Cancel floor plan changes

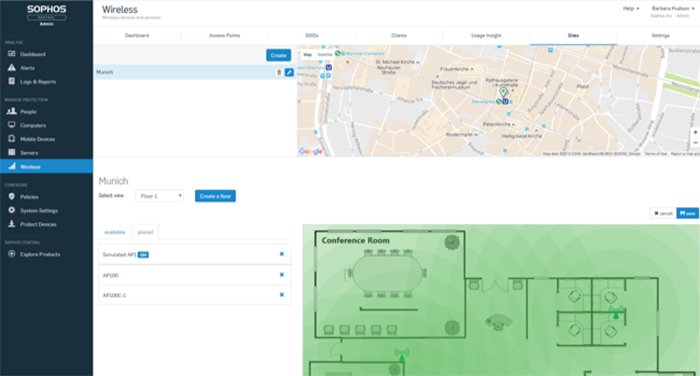tap(663, 213)
